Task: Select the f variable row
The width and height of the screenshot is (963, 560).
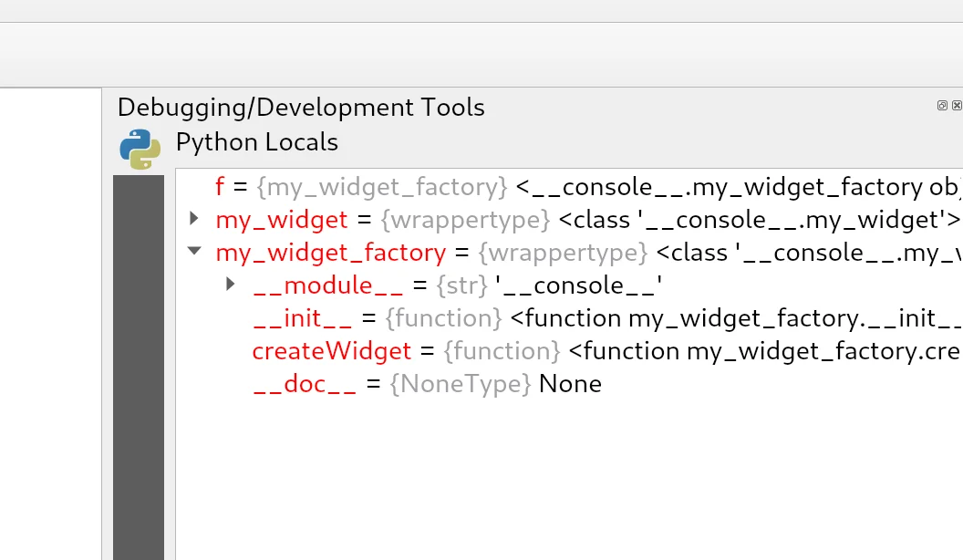Action: [219, 187]
